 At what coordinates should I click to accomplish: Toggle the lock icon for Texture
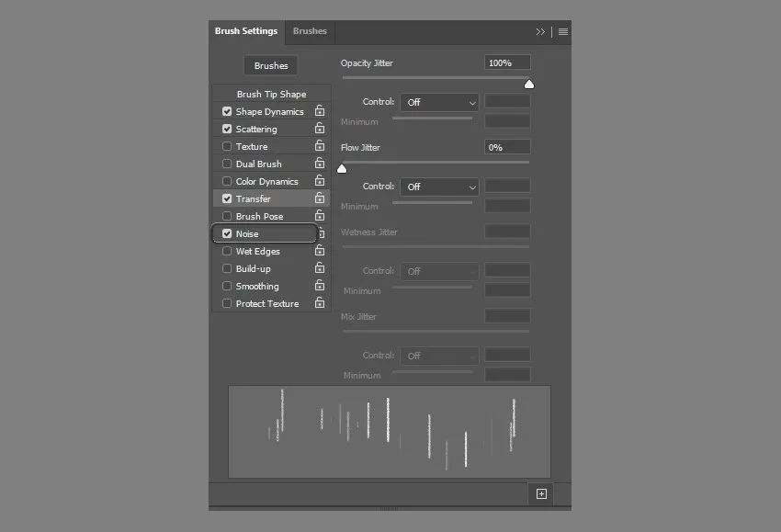click(320, 146)
